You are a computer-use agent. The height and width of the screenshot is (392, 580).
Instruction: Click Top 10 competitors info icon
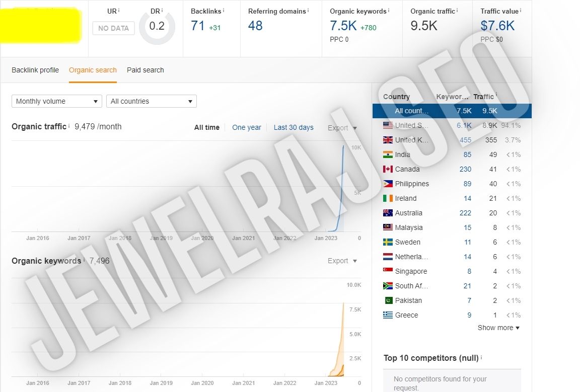[481, 357]
